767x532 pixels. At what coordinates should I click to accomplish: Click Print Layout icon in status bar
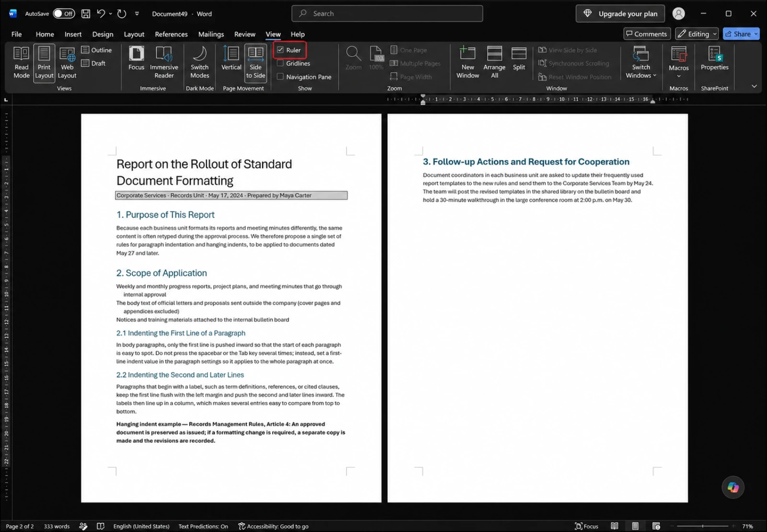pos(635,526)
